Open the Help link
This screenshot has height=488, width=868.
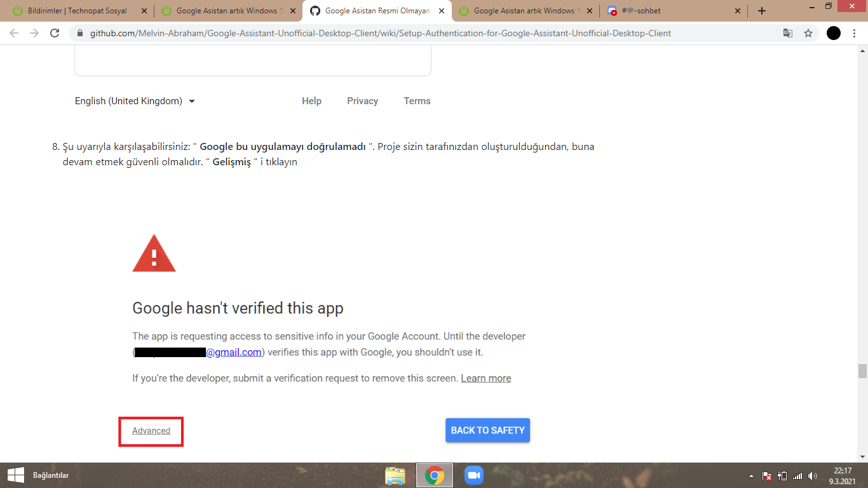[x=311, y=101]
